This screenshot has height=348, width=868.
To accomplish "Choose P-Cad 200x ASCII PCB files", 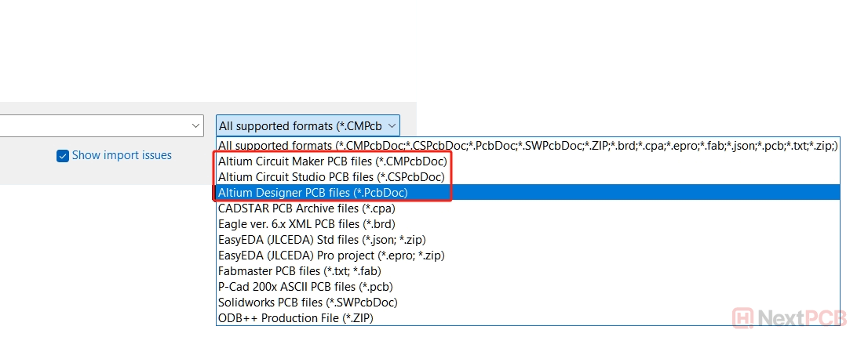I will coord(305,287).
